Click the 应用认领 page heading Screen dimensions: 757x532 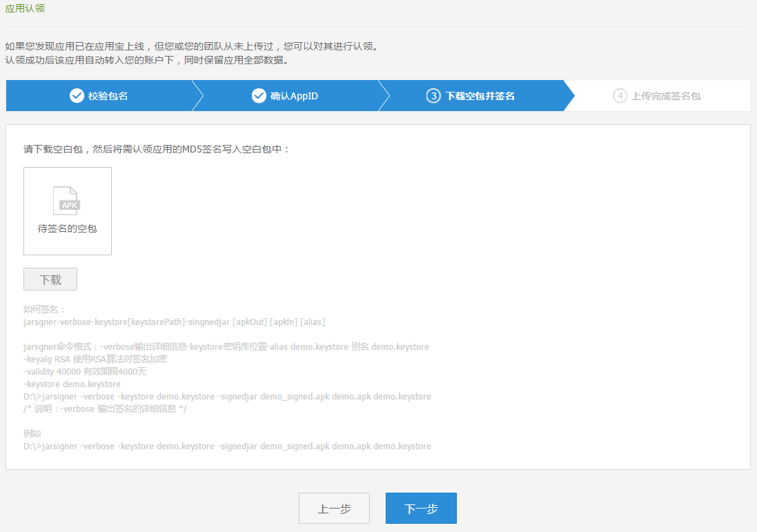coord(25,9)
